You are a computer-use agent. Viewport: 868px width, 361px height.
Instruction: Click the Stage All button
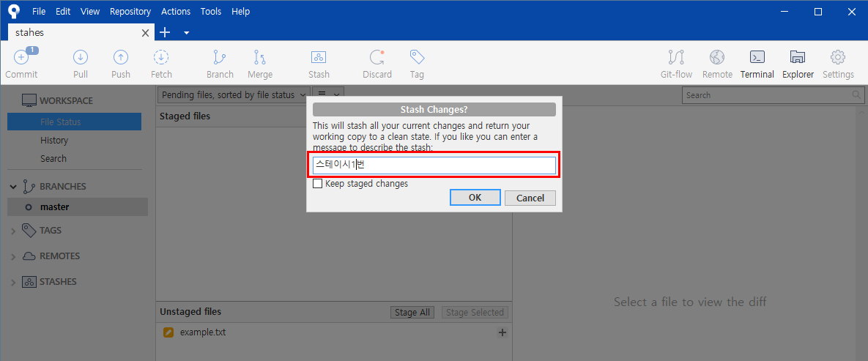coord(412,312)
